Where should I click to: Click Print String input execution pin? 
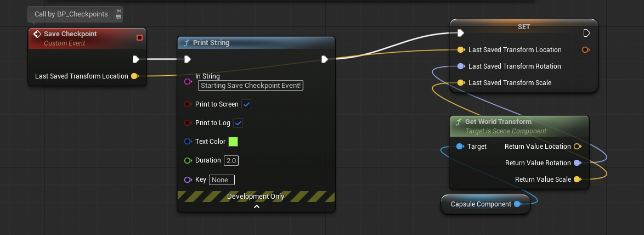[187, 59]
